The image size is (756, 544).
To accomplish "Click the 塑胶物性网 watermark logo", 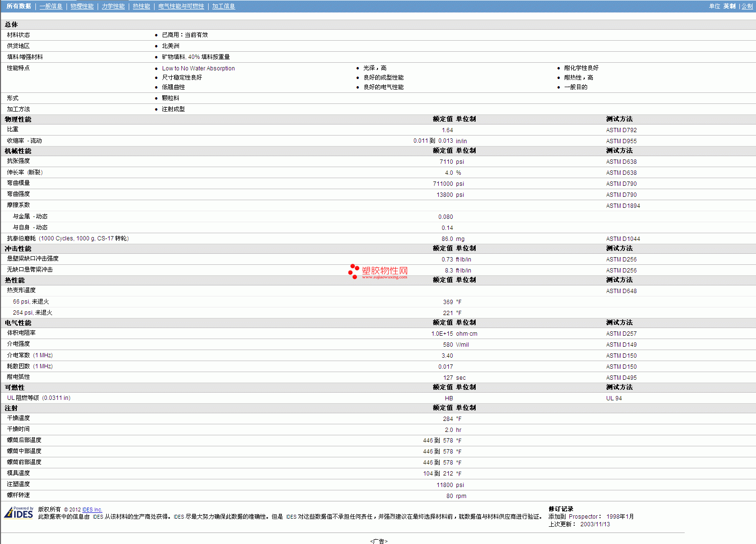I will click(x=378, y=272).
